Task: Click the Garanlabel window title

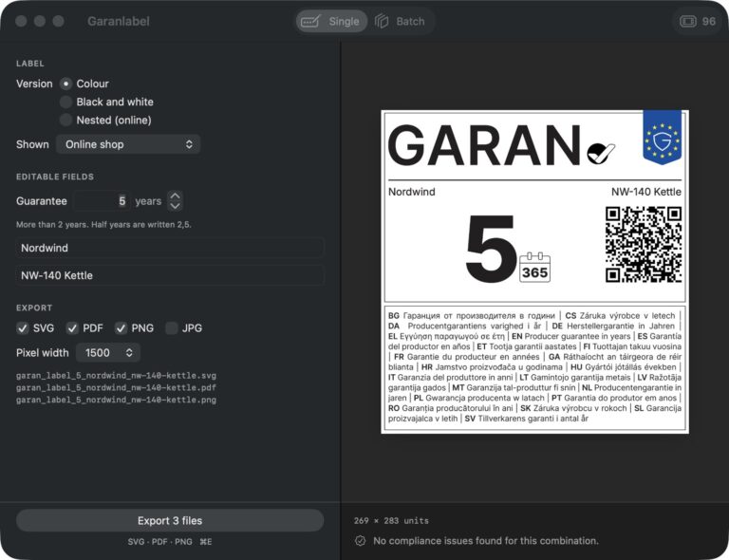Action: point(119,22)
